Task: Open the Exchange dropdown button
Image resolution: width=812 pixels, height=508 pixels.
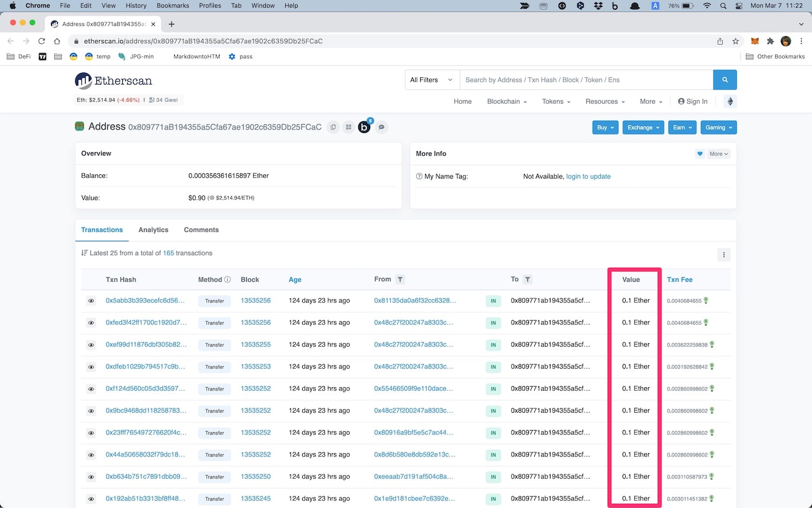Action: (x=643, y=127)
